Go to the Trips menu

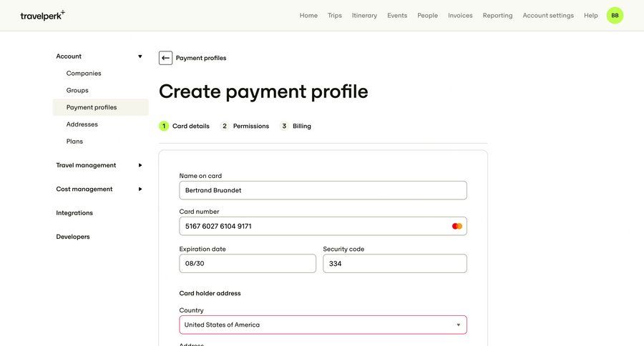(x=335, y=15)
